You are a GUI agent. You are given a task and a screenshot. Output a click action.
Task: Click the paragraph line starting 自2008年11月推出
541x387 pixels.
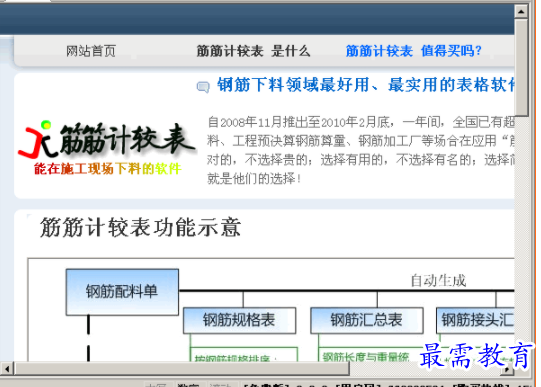tap(361, 122)
